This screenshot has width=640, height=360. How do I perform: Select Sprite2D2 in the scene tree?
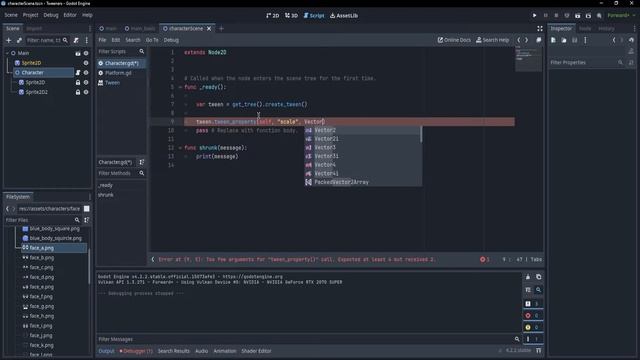(36, 92)
